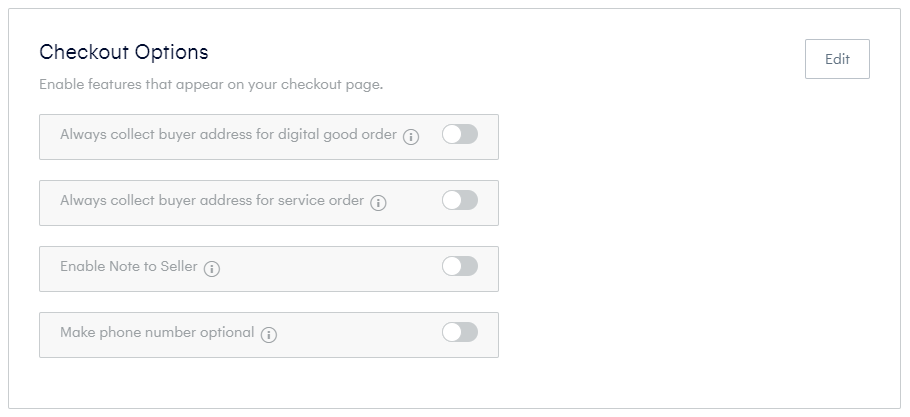Click the 'Always collect buyer address for digital good order' label

(x=228, y=135)
